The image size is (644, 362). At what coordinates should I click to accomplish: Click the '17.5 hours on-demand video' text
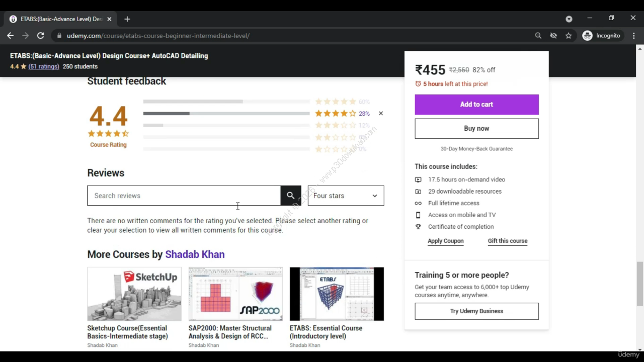tap(466, 179)
